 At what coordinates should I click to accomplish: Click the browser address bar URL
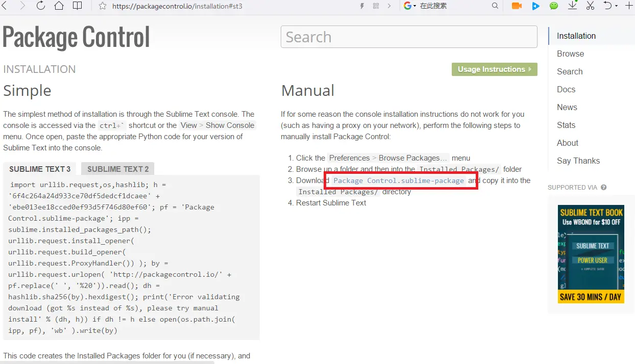click(177, 6)
